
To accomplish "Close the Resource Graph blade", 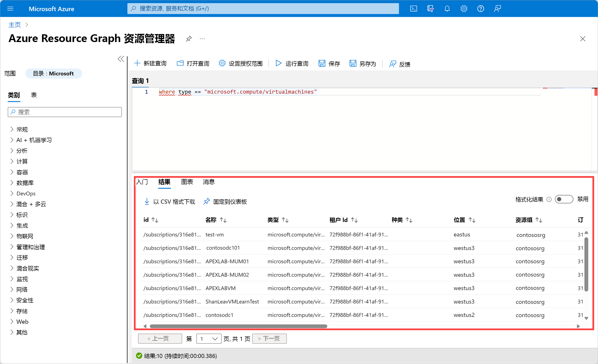I will 583,39.
